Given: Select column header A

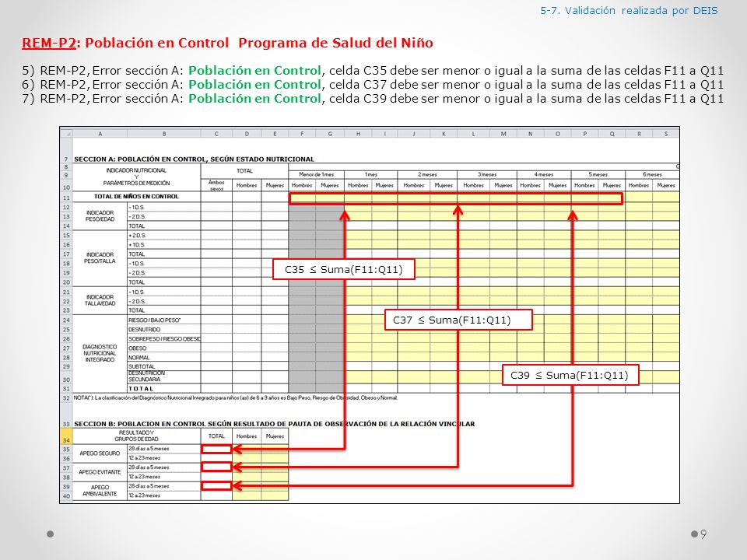Looking at the screenshot, I should tap(100, 134).
